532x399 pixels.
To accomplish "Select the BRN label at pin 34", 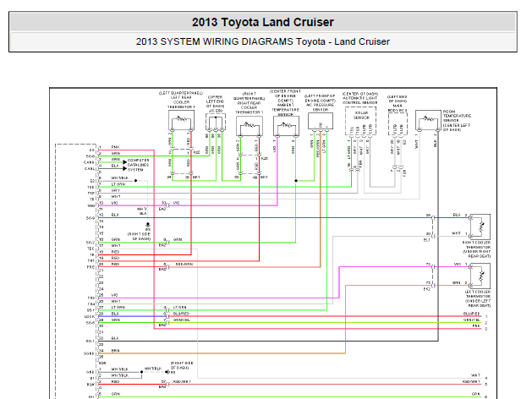I will (115, 351).
